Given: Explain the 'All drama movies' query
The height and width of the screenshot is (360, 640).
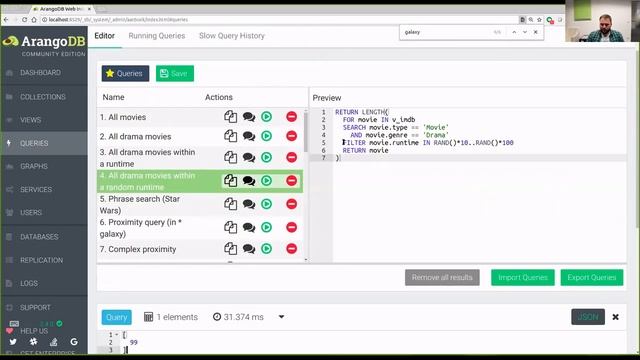Looking at the screenshot, I should click(249, 136).
